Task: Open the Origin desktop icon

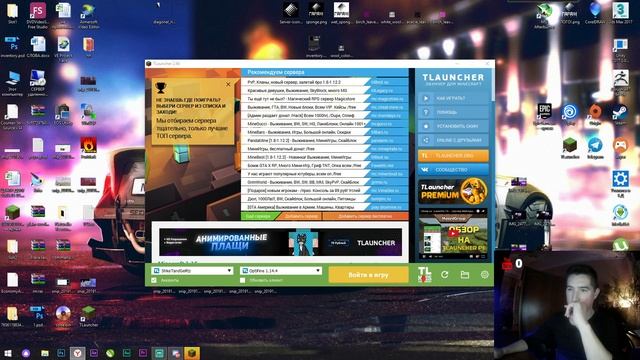Action: [595, 114]
